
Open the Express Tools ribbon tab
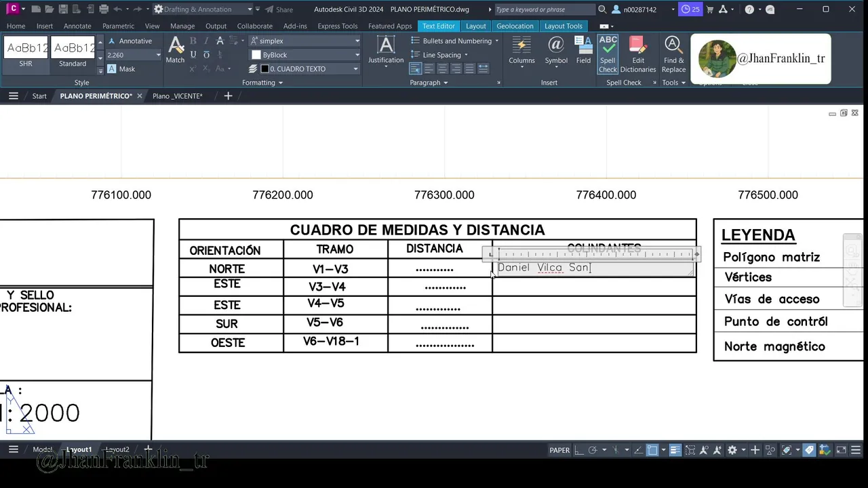[337, 26]
